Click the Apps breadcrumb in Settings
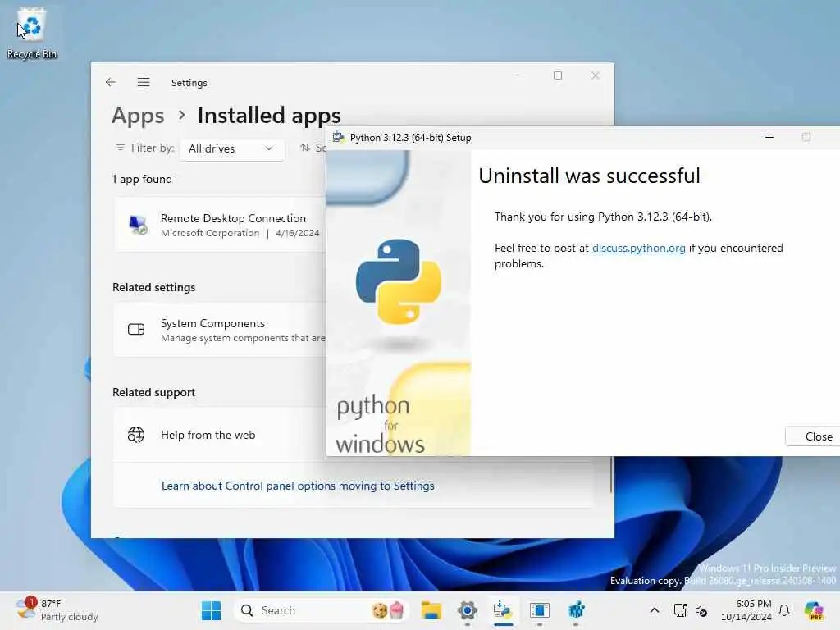 [138, 115]
